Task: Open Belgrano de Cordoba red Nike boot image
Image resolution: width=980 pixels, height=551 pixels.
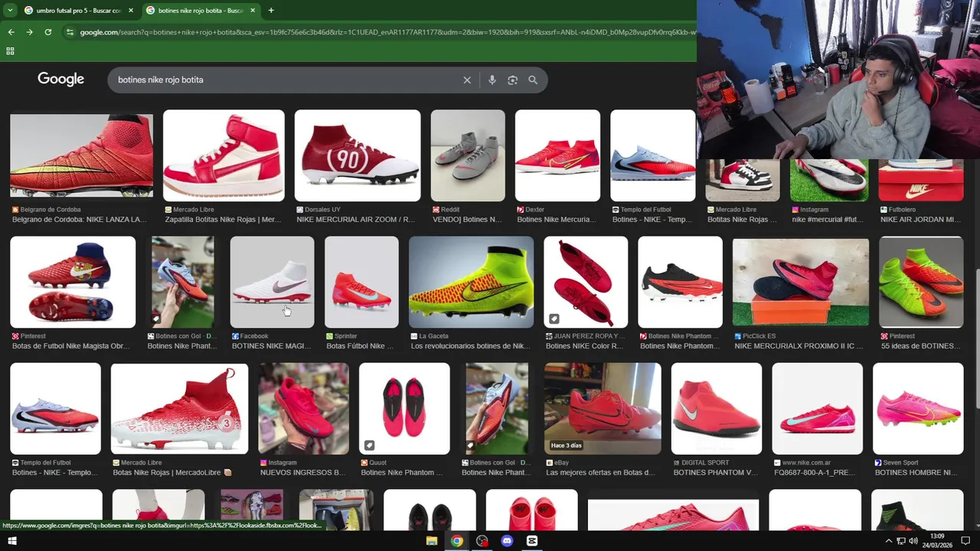Action: (x=81, y=155)
